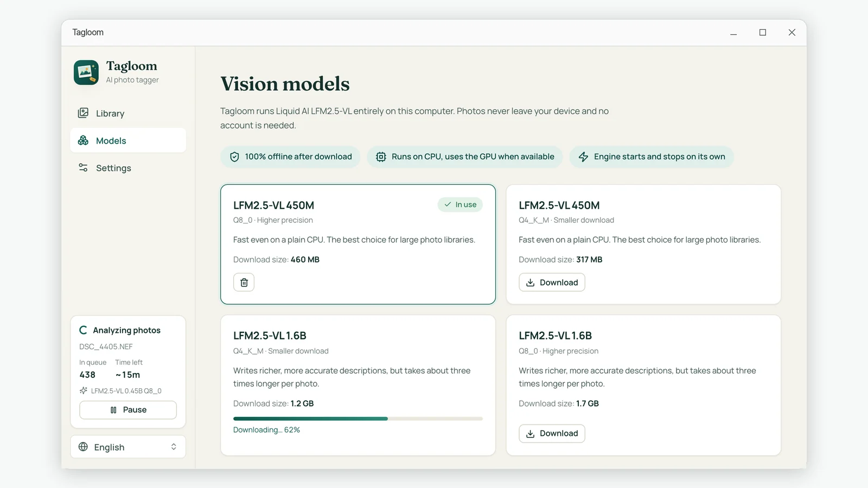This screenshot has width=868, height=488.
Task: Click the 'Download size: 1.7 GB' text
Action: pyautogui.click(x=559, y=403)
